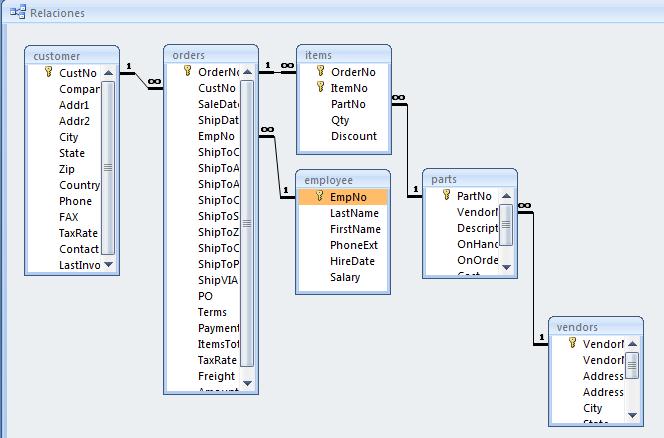Click the key icon in the vendors table

pos(572,342)
